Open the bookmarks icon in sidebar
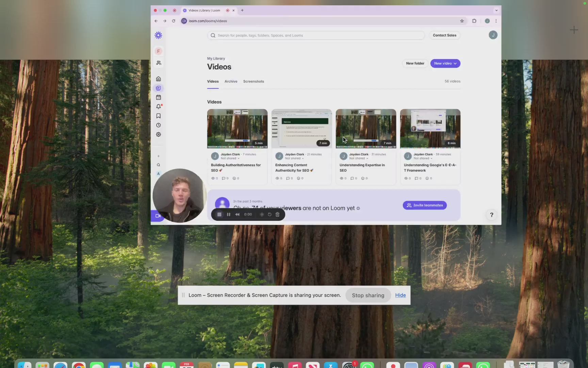Screen dimensions: 588x368 pos(158,116)
